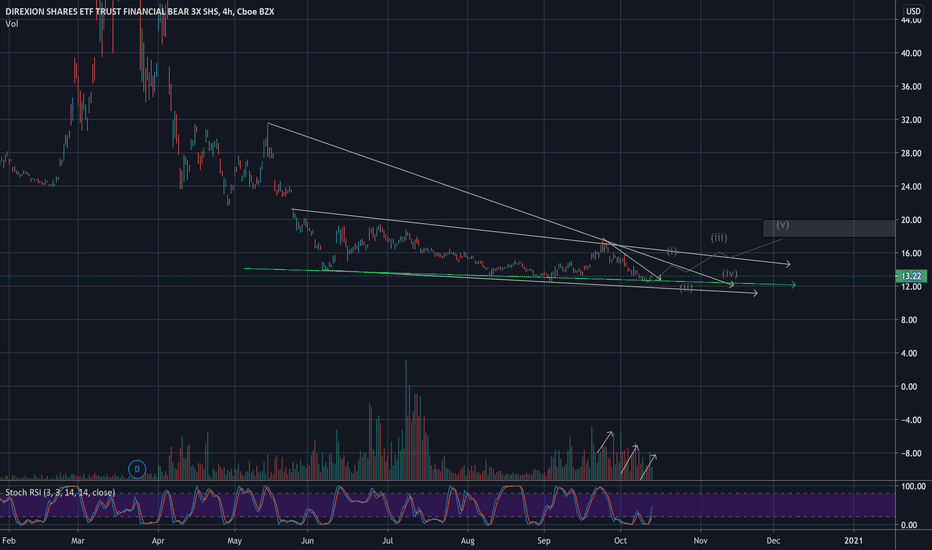
Task: Click the Jul label on time axis
Action: coord(388,540)
